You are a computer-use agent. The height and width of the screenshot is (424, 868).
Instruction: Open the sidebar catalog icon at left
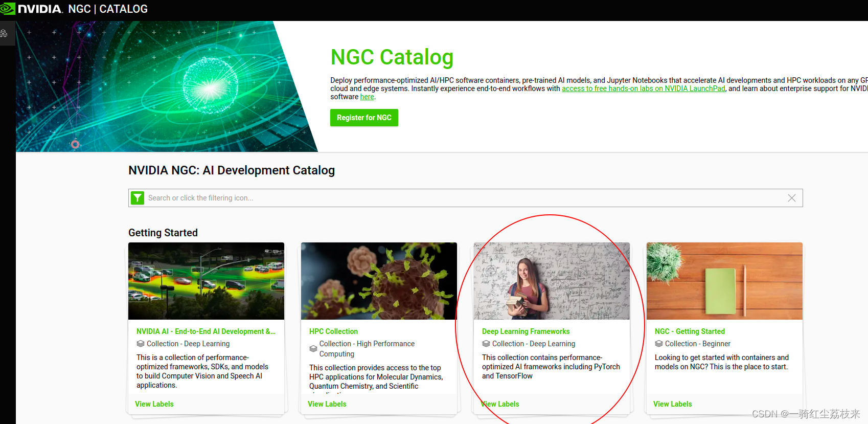point(4,33)
